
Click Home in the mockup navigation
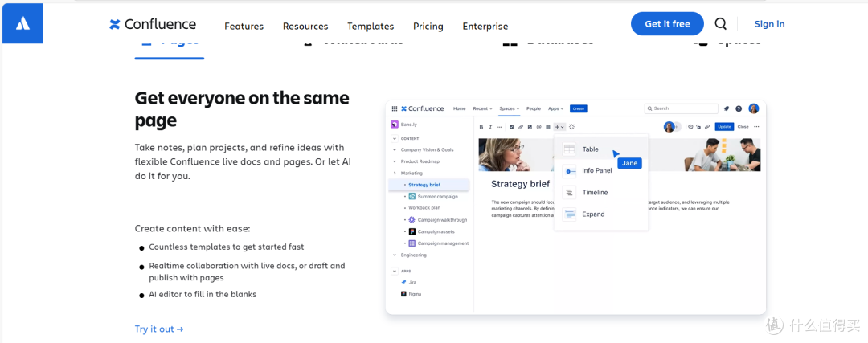(x=460, y=108)
